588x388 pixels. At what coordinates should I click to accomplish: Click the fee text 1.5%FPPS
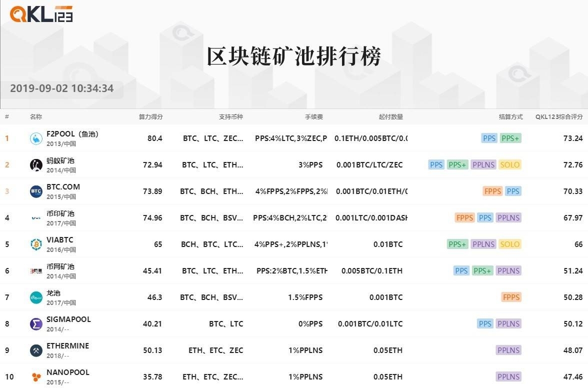pyautogui.click(x=305, y=297)
